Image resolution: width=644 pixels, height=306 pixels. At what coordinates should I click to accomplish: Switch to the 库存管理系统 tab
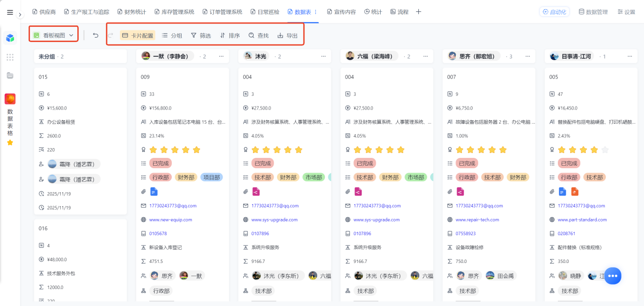174,12
